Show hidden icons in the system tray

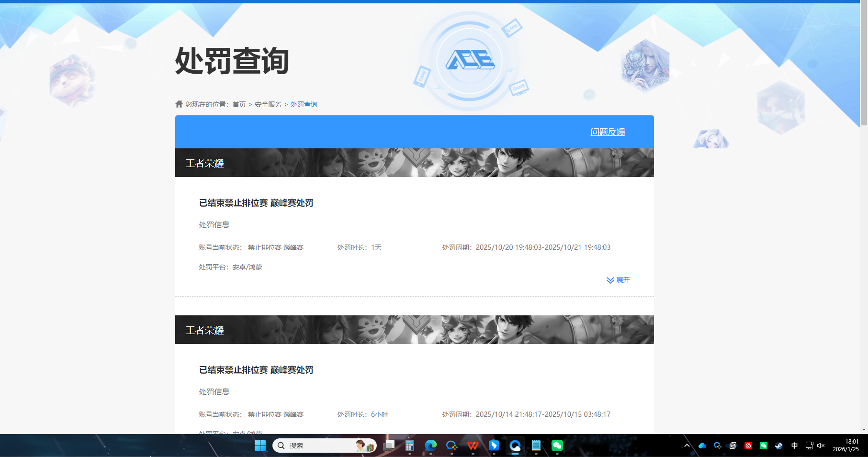pos(687,445)
